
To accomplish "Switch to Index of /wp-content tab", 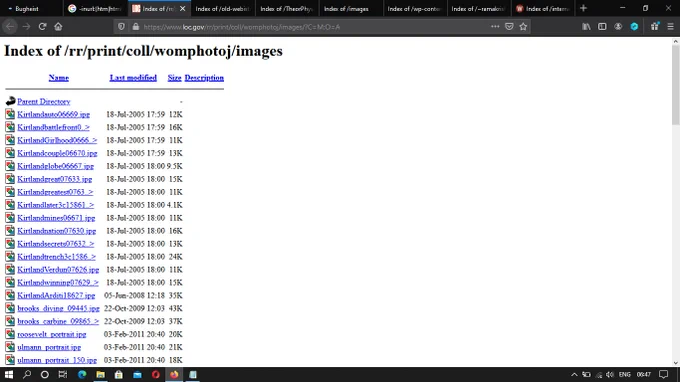I will pos(414,8).
